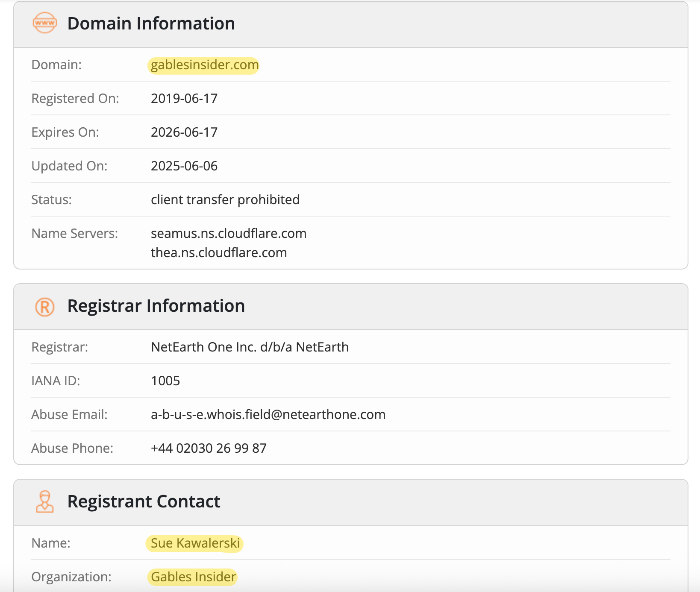Click the Updated On: label

click(70, 166)
